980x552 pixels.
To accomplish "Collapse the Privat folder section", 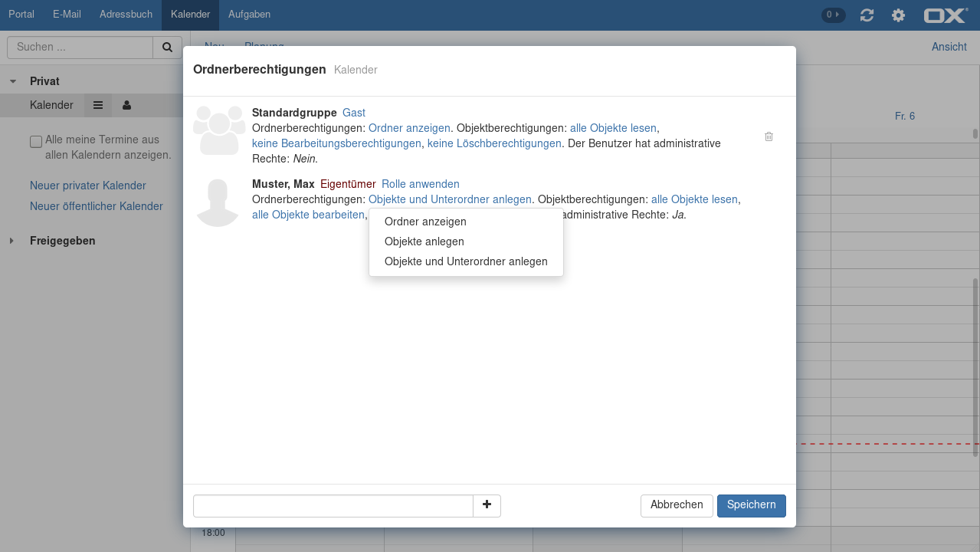I will click(13, 81).
